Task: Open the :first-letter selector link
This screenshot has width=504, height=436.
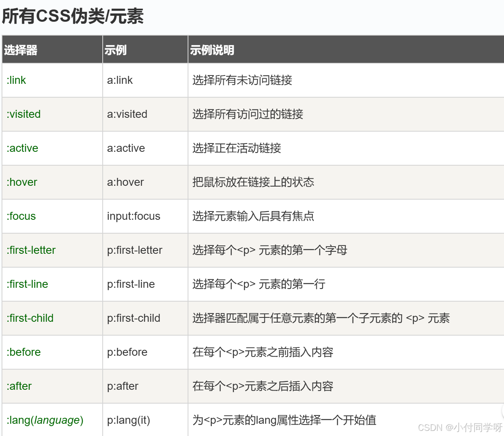Action: (31, 250)
